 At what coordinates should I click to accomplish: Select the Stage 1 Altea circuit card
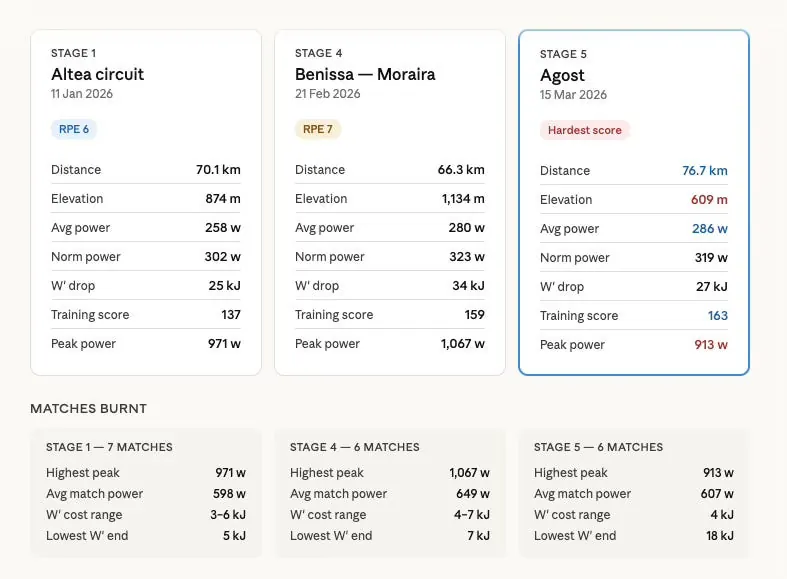pyautogui.click(x=146, y=203)
